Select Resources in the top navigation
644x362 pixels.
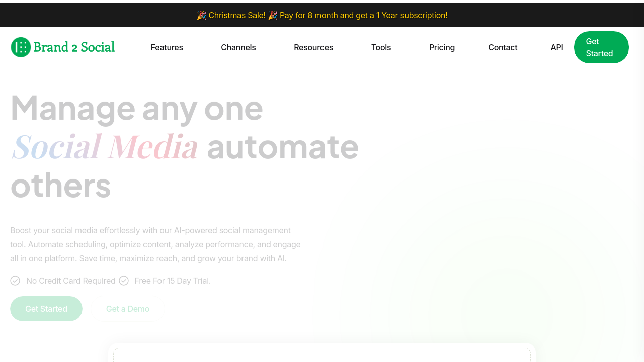pos(313,47)
